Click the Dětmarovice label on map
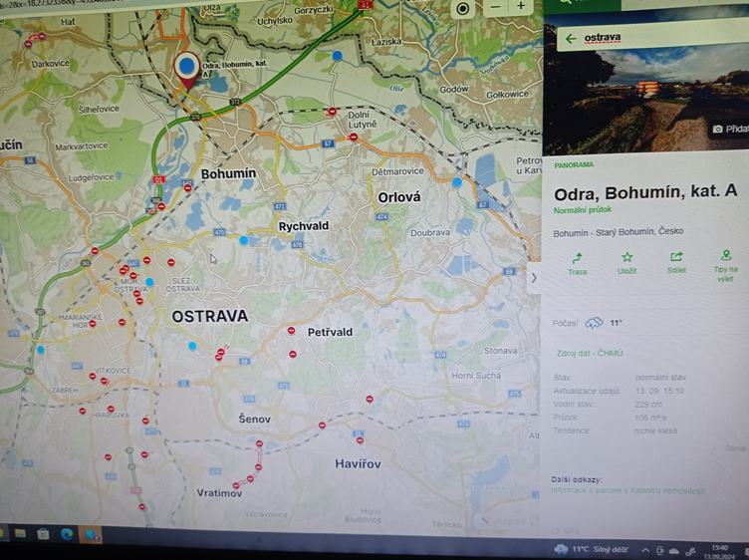This screenshot has height=560, width=749. (397, 171)
